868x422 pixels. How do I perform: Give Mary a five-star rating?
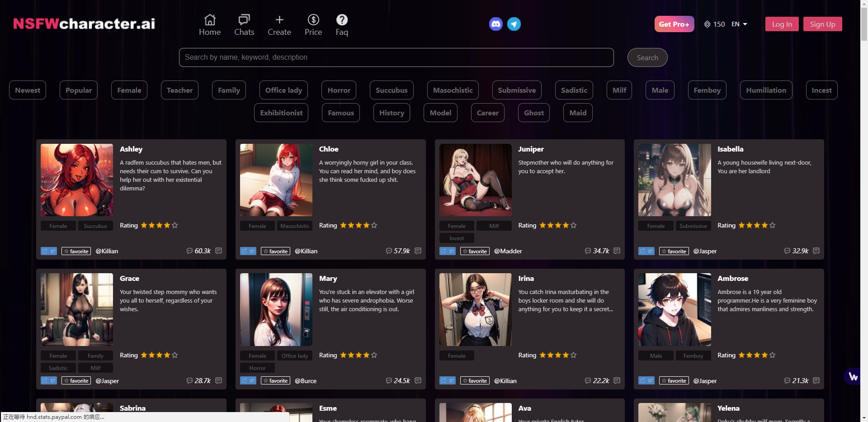point(374,356)
